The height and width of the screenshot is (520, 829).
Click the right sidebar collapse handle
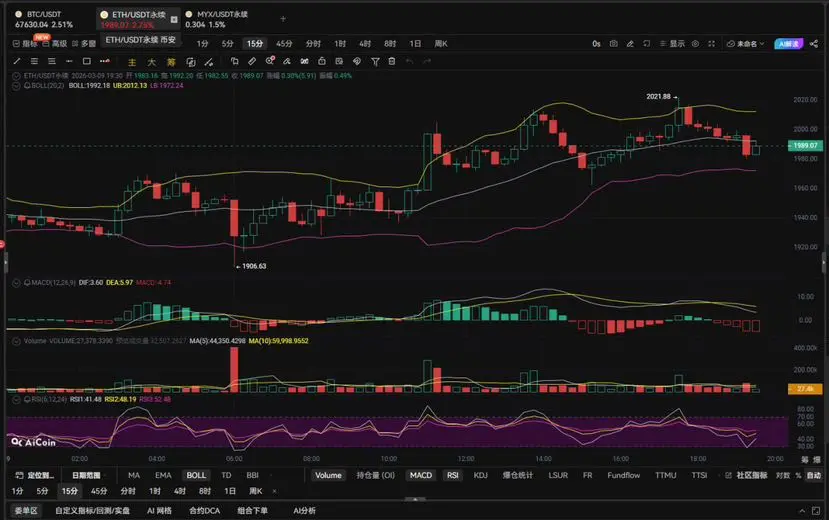pyautogui.click(x=824, y=263)
